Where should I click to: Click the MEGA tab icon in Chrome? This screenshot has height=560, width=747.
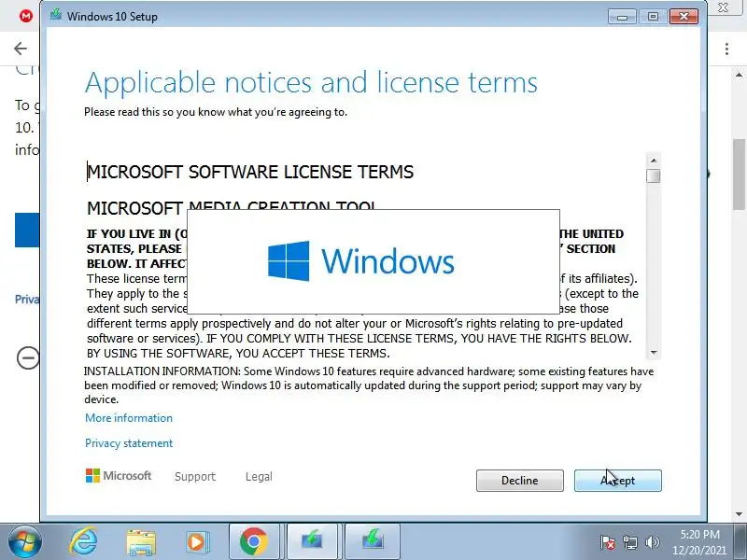pyautogui.click(x=26, y=16)
